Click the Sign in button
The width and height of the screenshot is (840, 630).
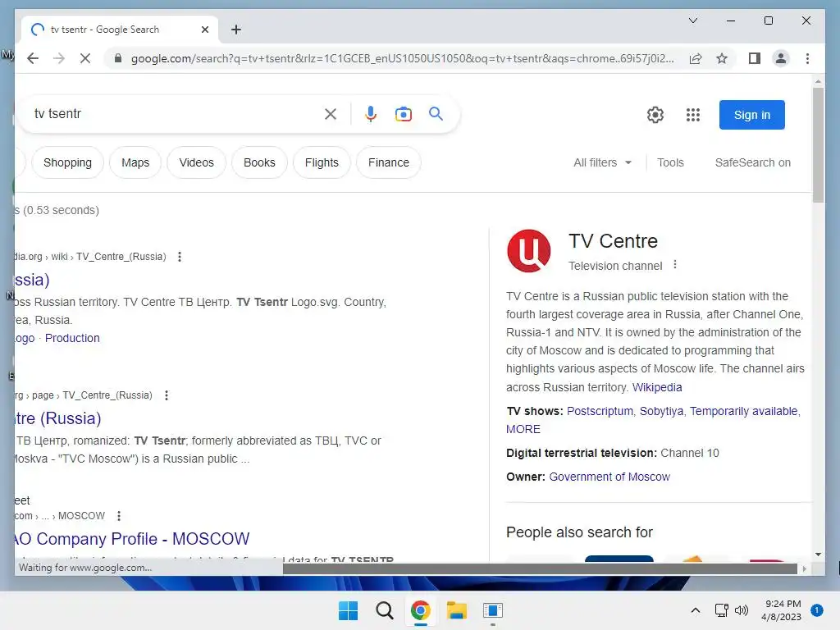[x=752, y=115]
